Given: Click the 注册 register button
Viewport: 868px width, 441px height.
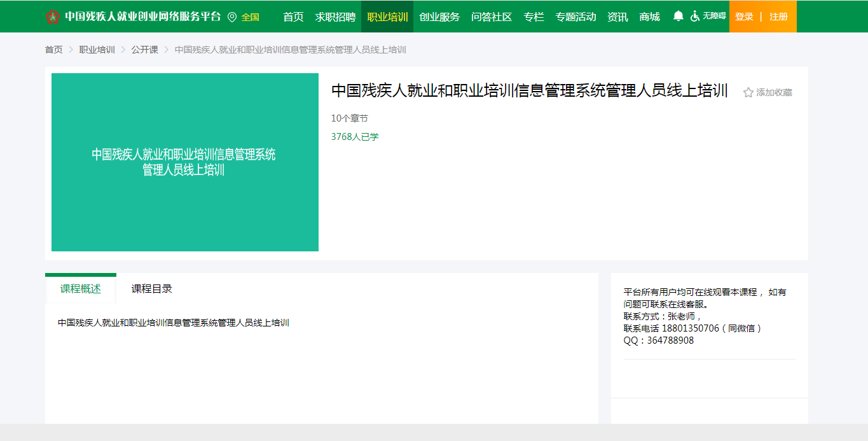Looking at the screenshot, I should click(778, 17).
